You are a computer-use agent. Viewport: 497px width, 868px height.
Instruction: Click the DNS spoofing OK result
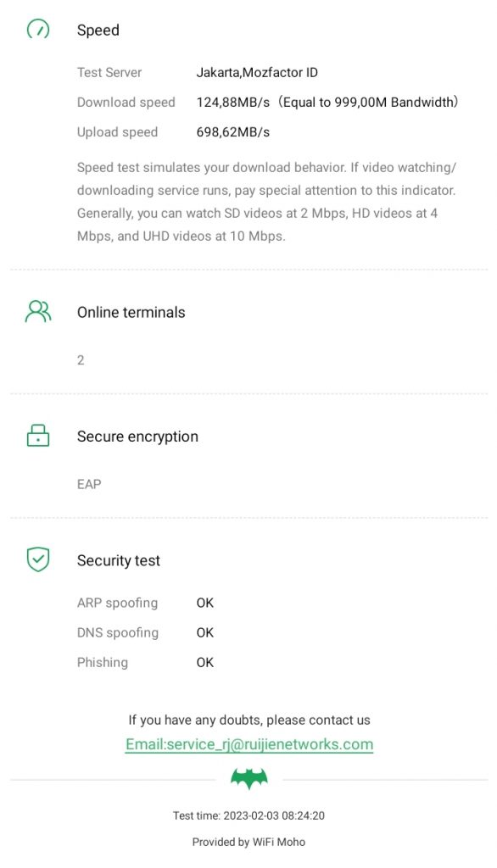(x=205, y=632)
